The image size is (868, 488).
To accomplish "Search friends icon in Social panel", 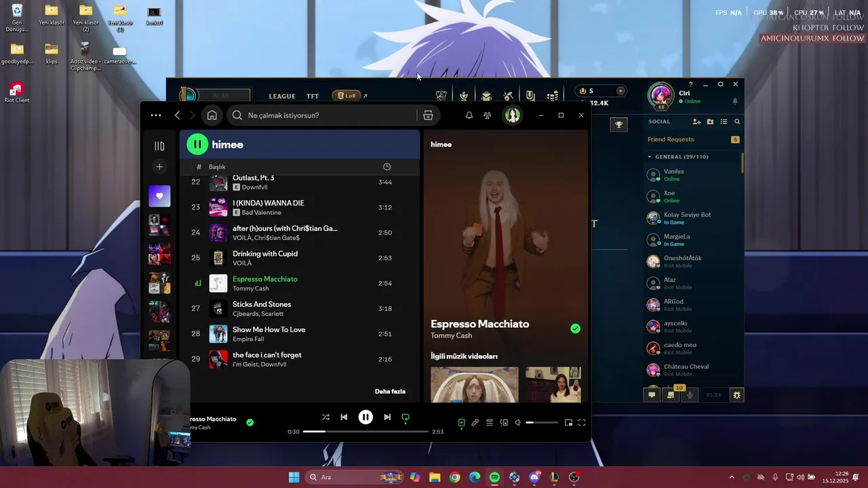I will click(x=737, y=122).
